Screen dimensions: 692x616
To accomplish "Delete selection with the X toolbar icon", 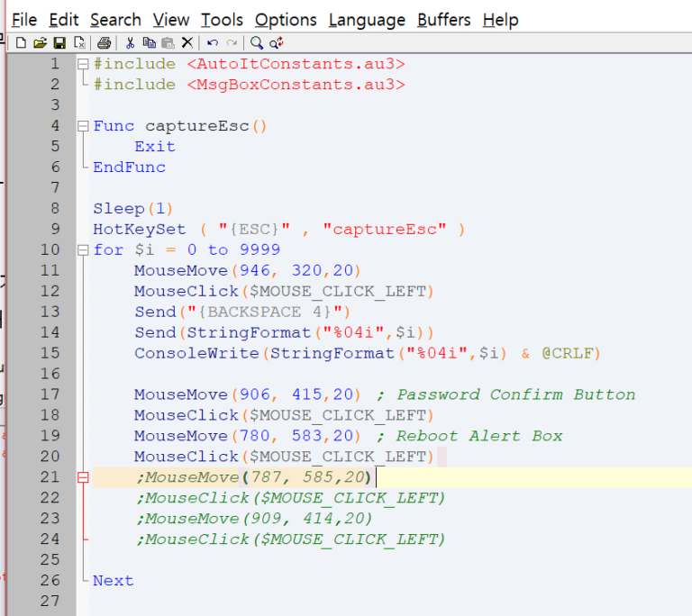I will [x=187, y=42].
